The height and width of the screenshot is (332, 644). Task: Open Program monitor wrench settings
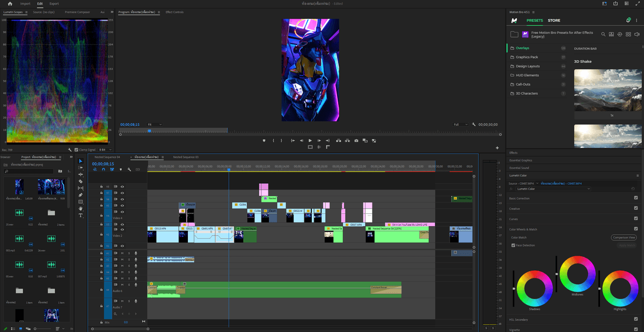(474, 124)
